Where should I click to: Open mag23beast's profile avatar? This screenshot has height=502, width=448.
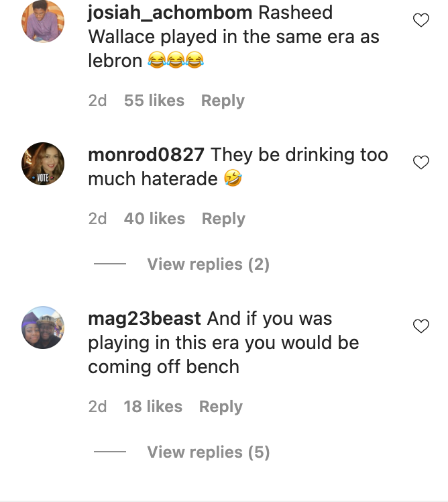tap(43, 328)
